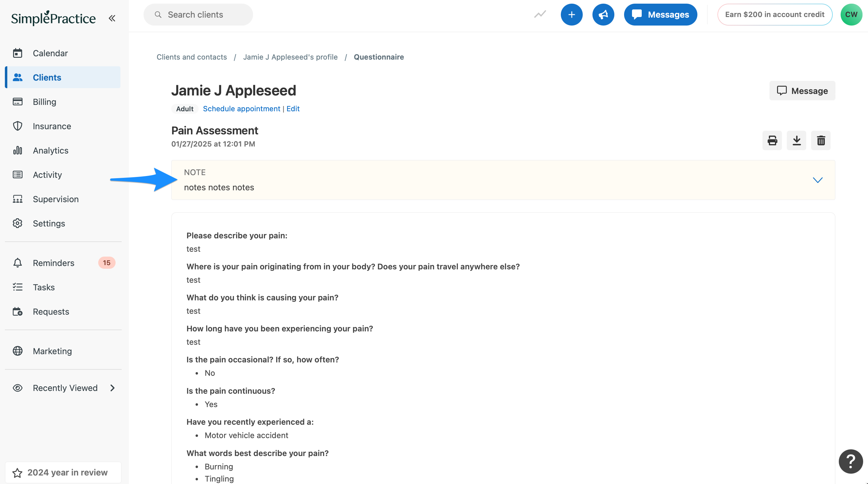868x484 pixels.
Task: Click the Pain Assessment heading
Action: click(215, 131)
